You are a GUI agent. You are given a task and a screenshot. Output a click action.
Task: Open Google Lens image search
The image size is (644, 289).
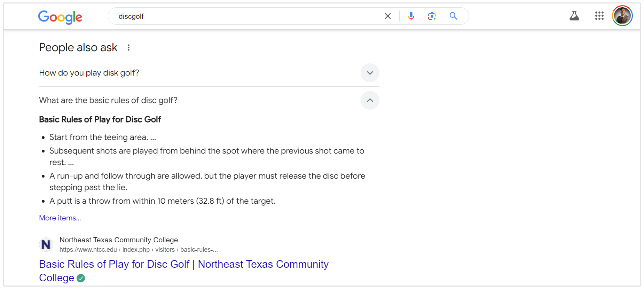[432, 16]
